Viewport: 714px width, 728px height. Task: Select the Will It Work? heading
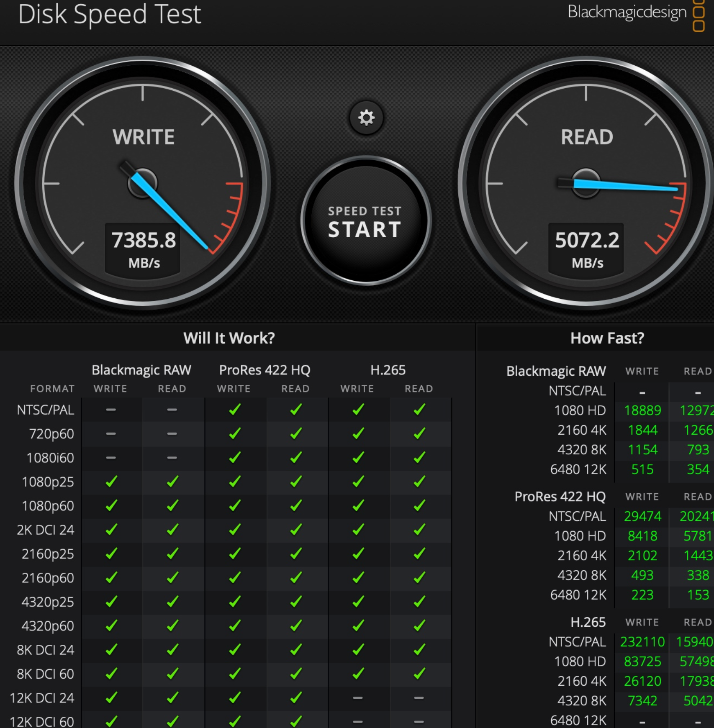(x=229, y=338)
